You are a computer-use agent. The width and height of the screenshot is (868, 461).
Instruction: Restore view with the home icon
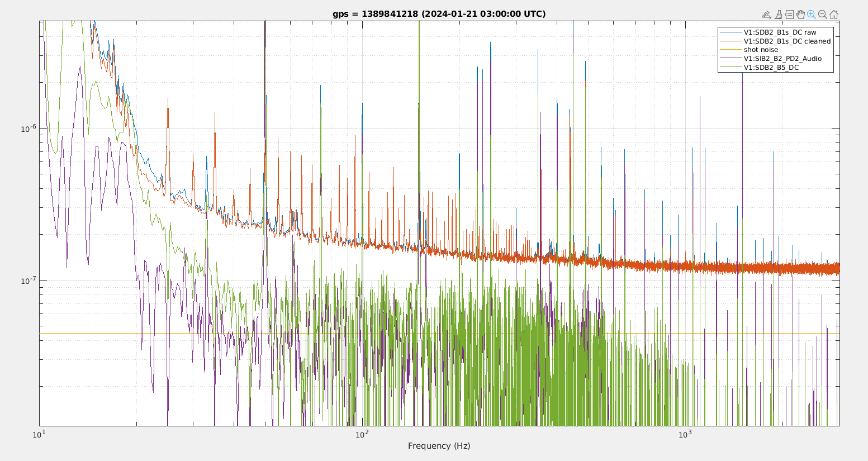(834, 15)
